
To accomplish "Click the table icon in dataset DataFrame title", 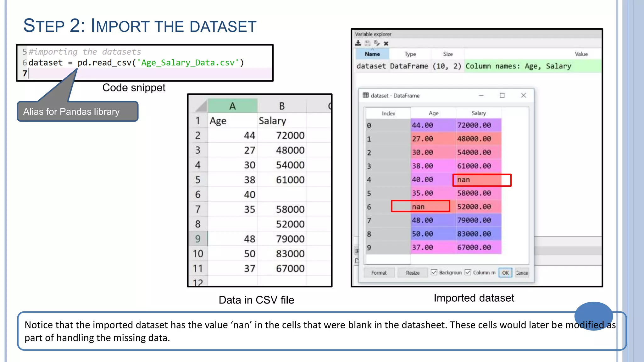I will (365, 95).
